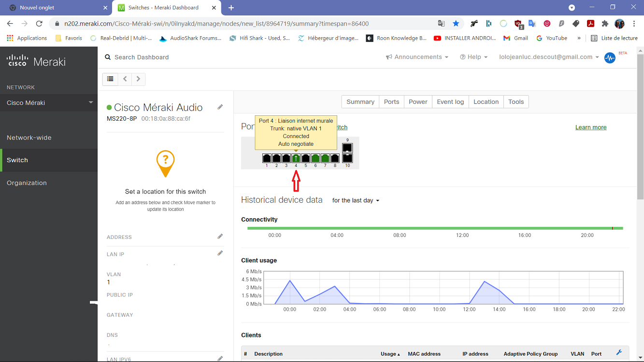
Task: Open the Tools tab
Action: (x=516, y=102)
